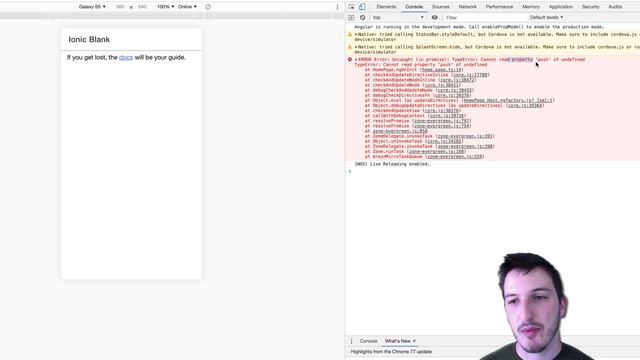The width and height of the screenshot is (640, 360).
Task: Switch to the Elements tab
Action: [x=386, y=7]
